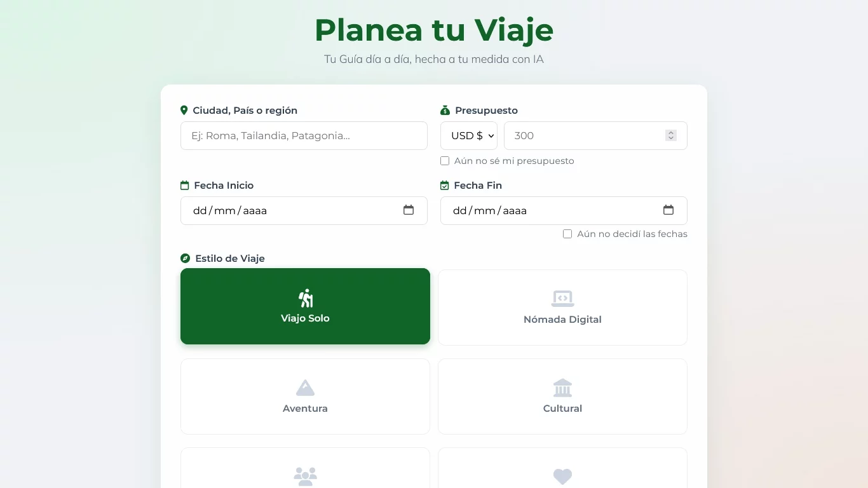Click the money bag icon next to Presupuesto
868x488 pixels.
445,111
